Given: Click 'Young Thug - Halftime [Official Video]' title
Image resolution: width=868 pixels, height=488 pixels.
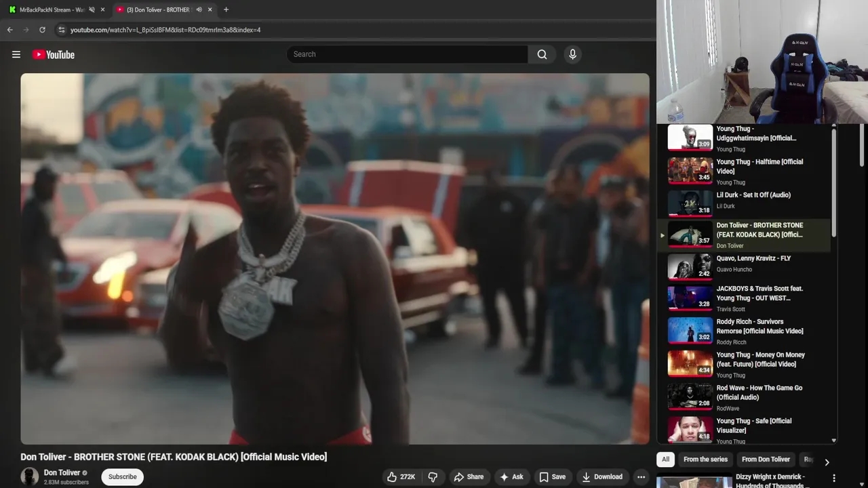Looking at the screenshot, I should click(x=759, y=167).
